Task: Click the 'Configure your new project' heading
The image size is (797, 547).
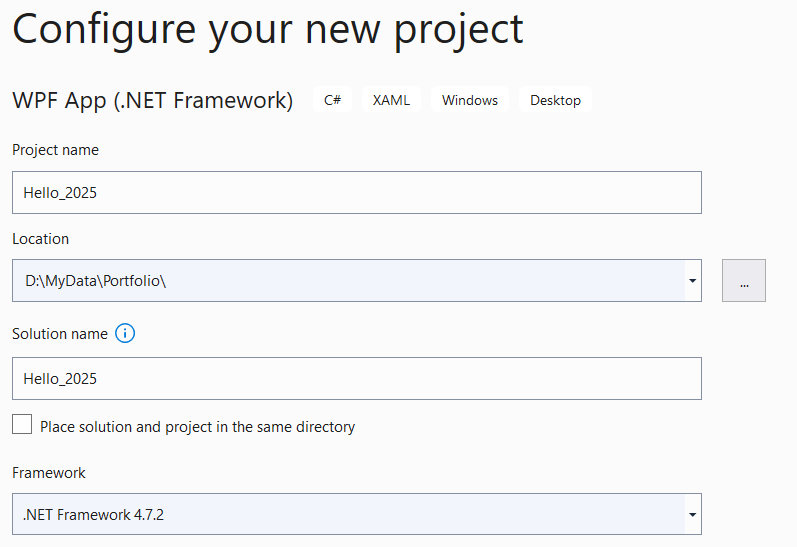Action: click(268, 30)
